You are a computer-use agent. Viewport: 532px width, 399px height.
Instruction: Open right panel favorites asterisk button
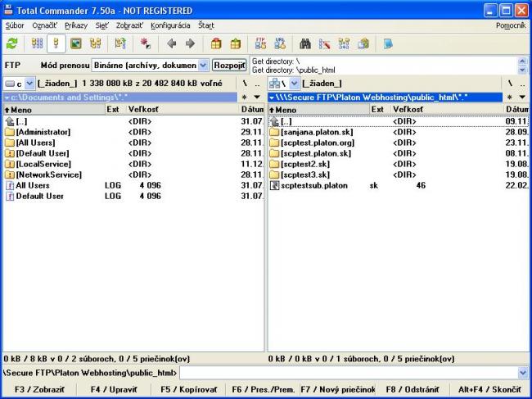pos(509,97)
